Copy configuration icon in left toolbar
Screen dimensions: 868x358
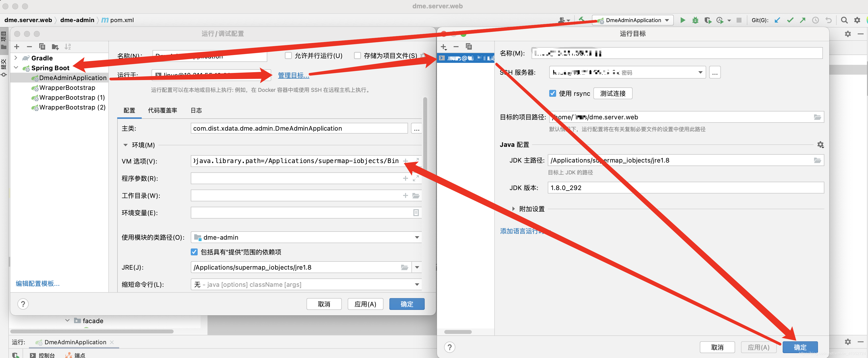(x=42, y=47)
